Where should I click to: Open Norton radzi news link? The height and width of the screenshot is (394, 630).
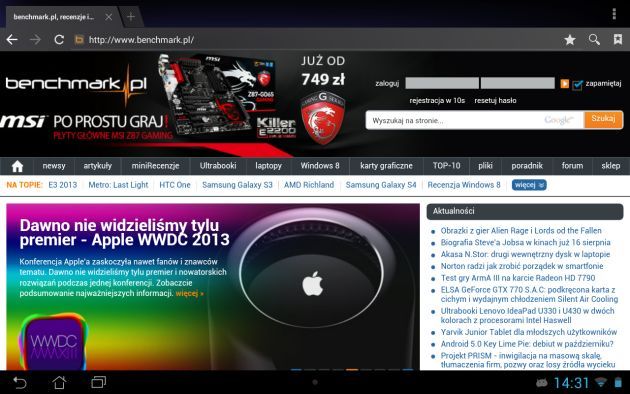point(522,266)
